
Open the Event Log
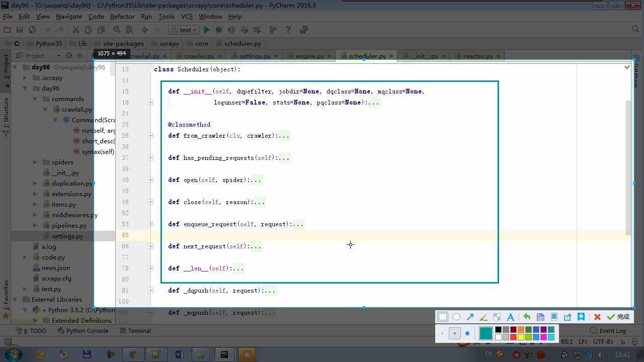(608, 331)
